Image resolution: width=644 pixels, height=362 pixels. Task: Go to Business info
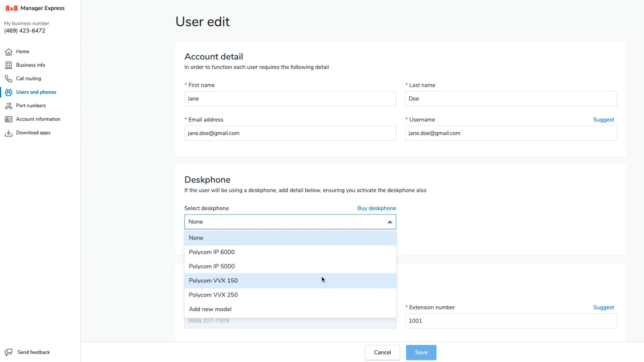click(31, 65)
